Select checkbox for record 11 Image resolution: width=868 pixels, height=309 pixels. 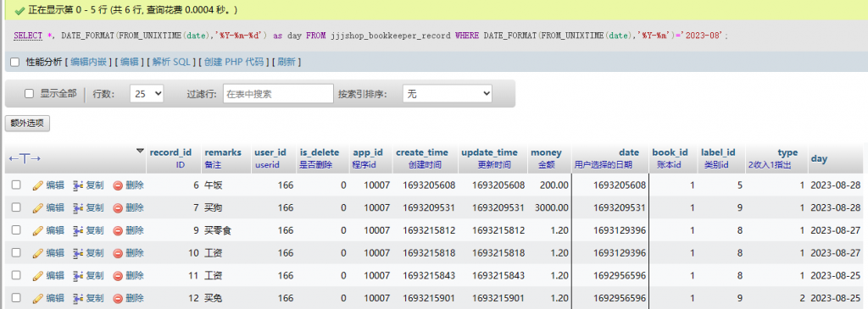point(17,275)
